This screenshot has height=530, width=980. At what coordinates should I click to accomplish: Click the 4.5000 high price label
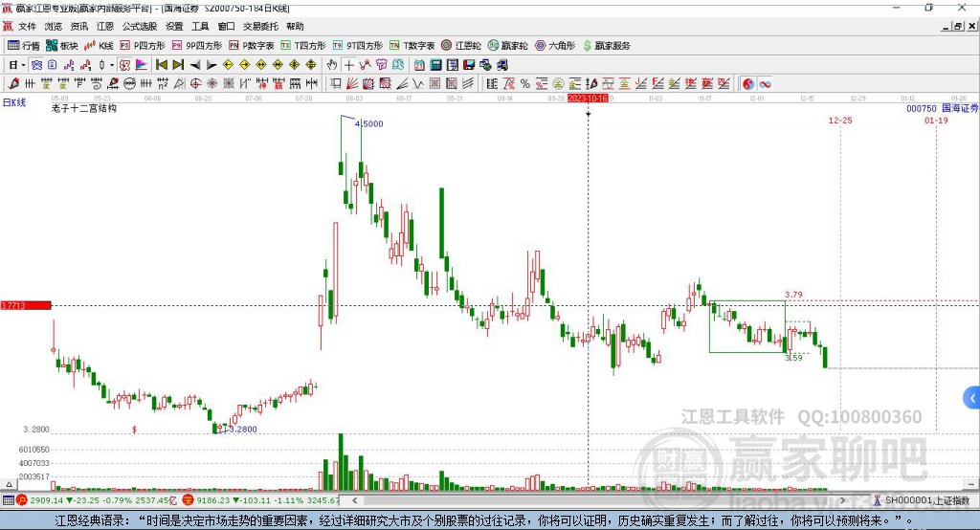pos(368,123)
